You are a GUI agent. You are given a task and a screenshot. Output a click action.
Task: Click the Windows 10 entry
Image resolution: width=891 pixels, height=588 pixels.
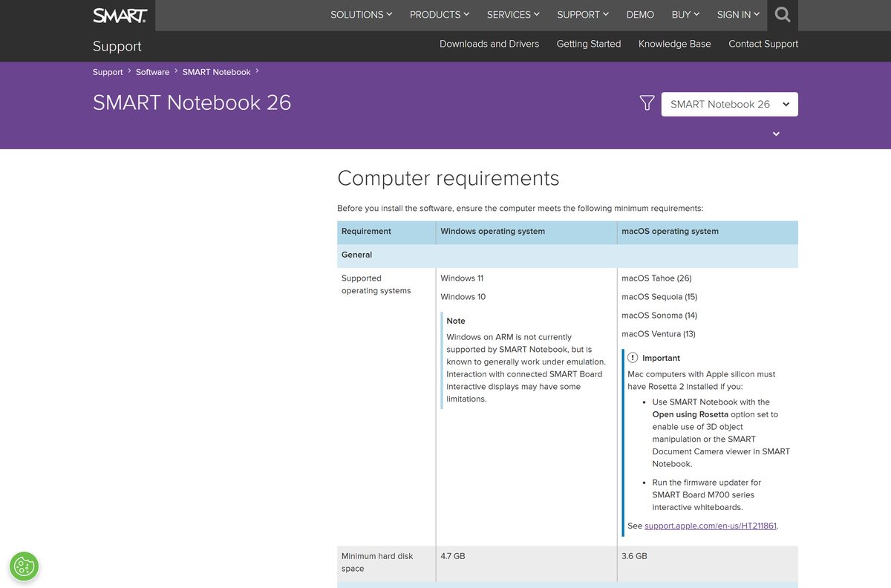pyautogui.click(x=463, y=297)
